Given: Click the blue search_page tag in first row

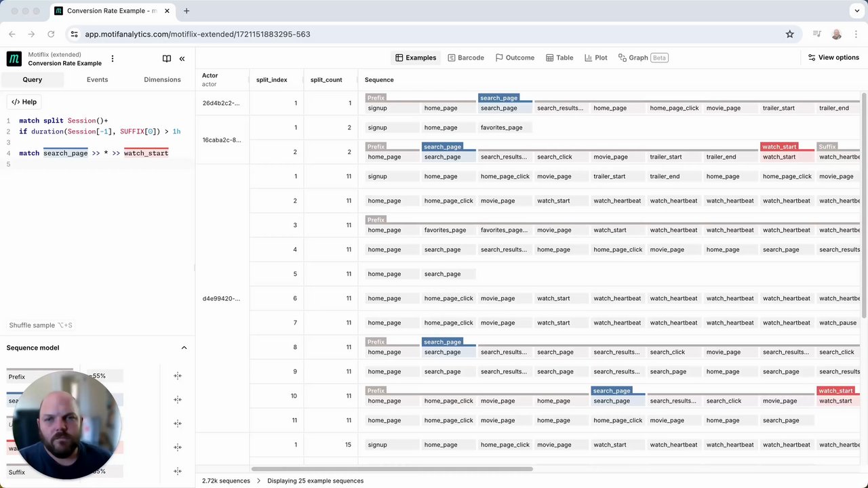Looking at the screenshot, I should tap(498, 98).
